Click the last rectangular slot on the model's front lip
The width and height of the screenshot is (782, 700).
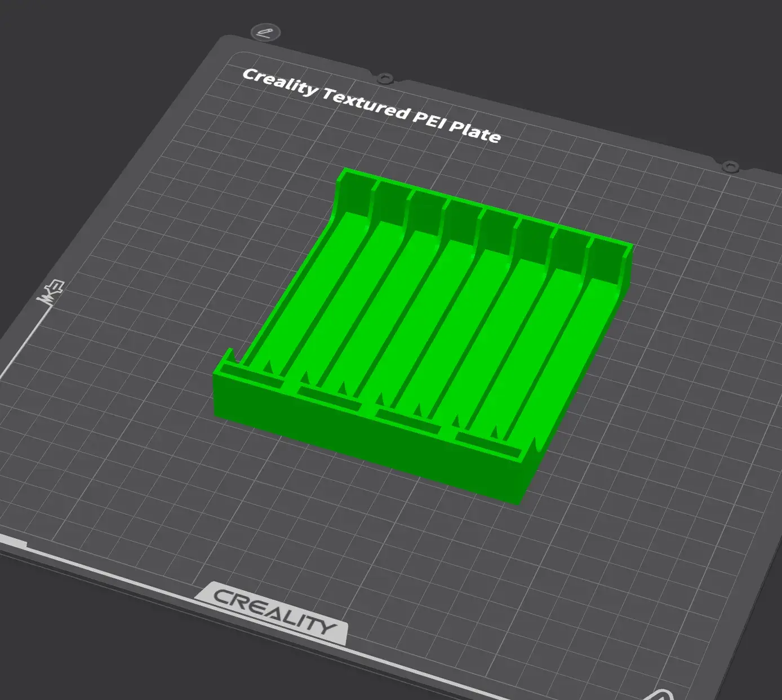coord(488,443)
